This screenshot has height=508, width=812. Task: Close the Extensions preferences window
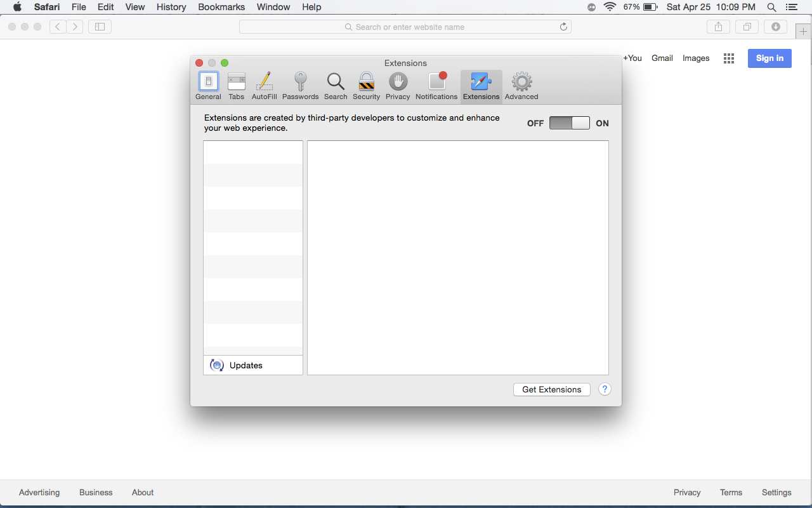click(x=199, y=63)
